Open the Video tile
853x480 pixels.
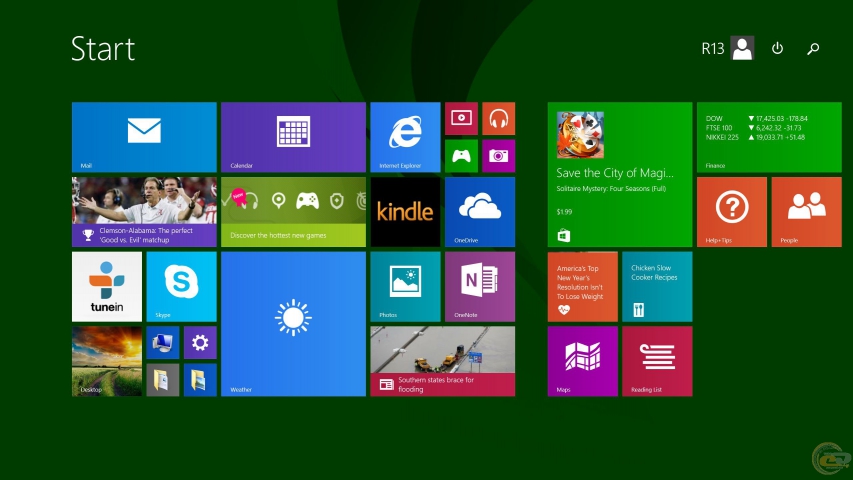[x=461, y=118]
